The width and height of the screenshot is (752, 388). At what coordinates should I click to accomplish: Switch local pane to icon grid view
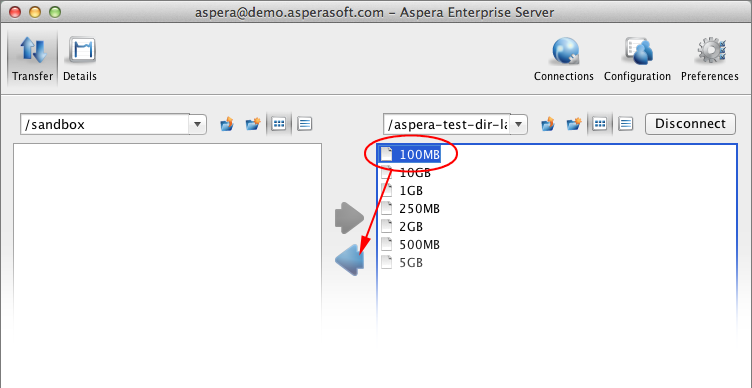pos(279,124)
